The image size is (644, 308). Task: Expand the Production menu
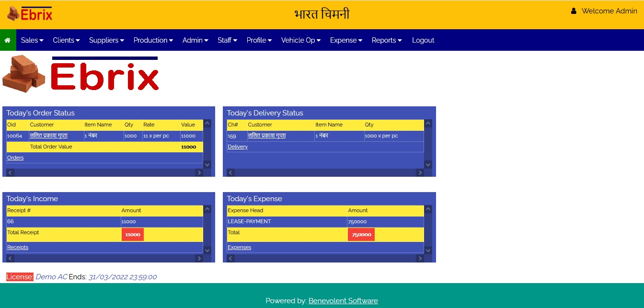(153, 40)
